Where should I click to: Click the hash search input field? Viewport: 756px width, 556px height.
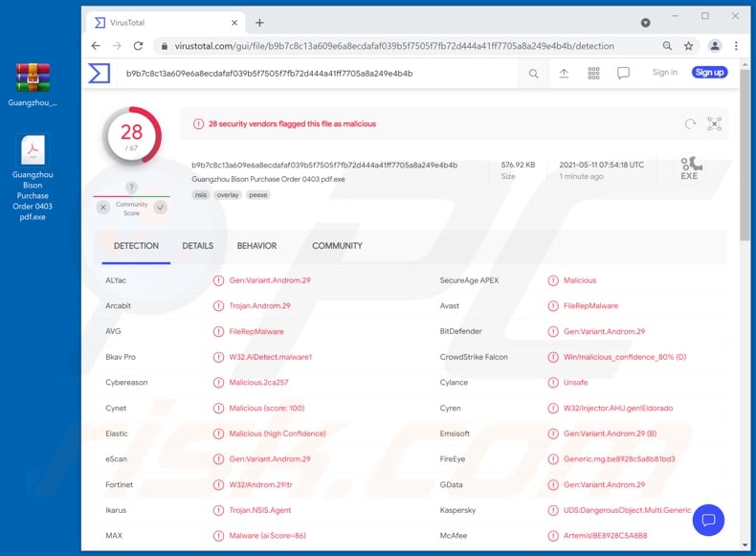[x=319, y=74]
